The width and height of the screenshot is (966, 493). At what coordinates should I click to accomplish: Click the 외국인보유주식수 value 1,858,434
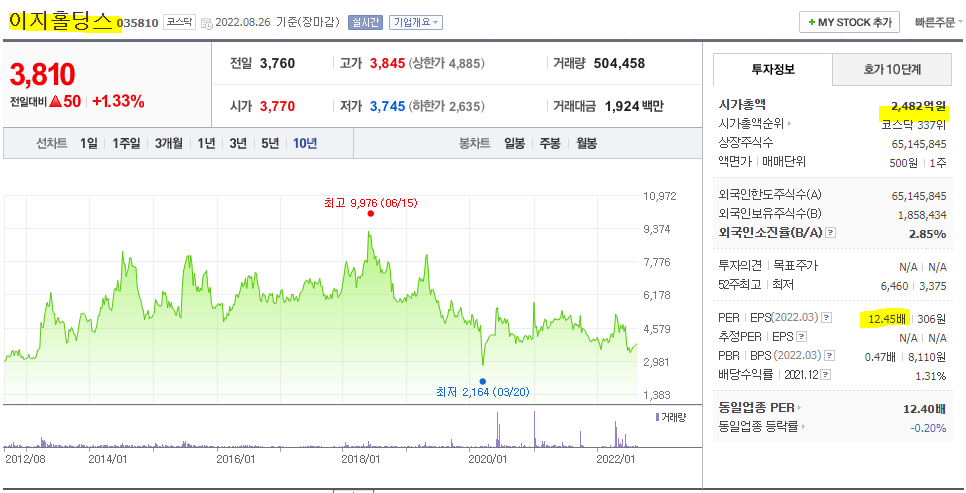pyautogui.click(x=922, y=215)
